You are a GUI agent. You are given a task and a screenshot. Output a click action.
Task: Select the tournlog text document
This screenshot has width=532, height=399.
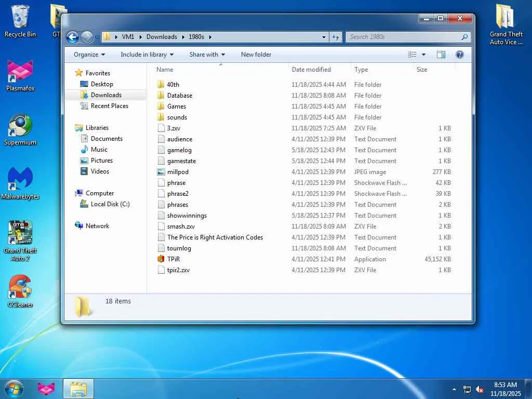click(179, 248)
